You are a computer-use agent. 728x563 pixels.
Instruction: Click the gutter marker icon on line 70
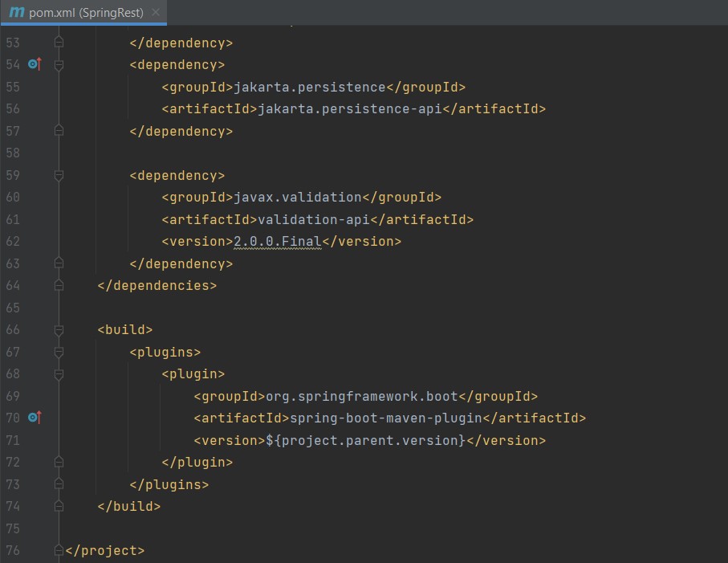pyautogui.click(x=35, y=418)
